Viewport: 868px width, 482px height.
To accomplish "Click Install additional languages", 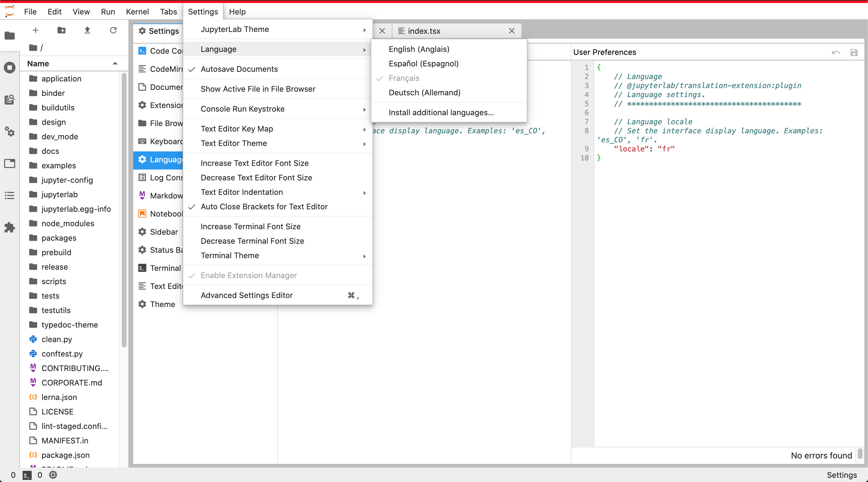I will point(441,112).
